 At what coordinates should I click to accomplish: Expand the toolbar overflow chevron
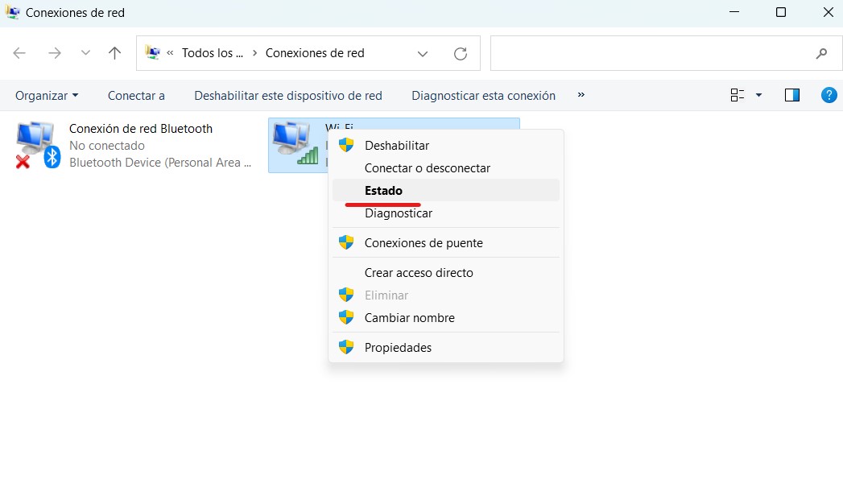click(581, 95)
